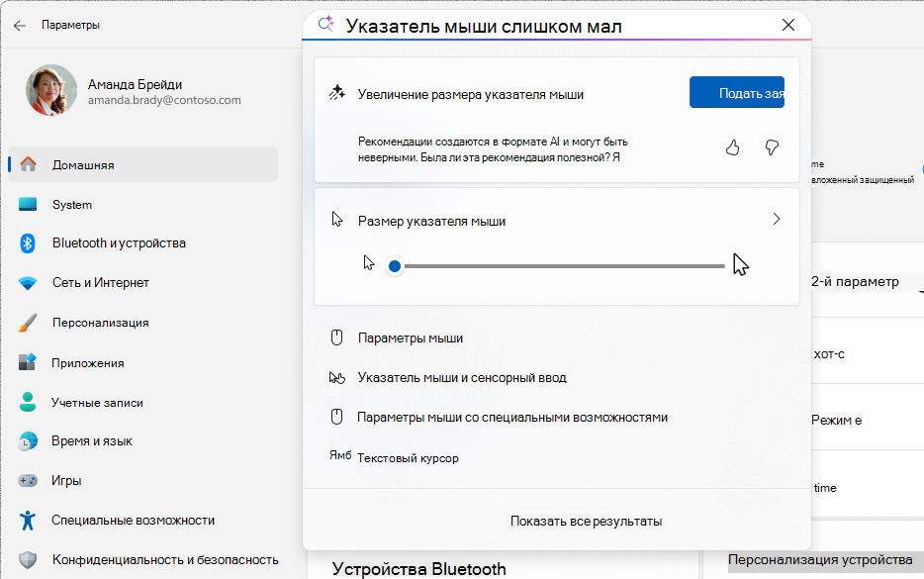Expand Размер указателя мыши with its chevron
This screenshot has height=579, width=924.
click(x=776, y=219)
